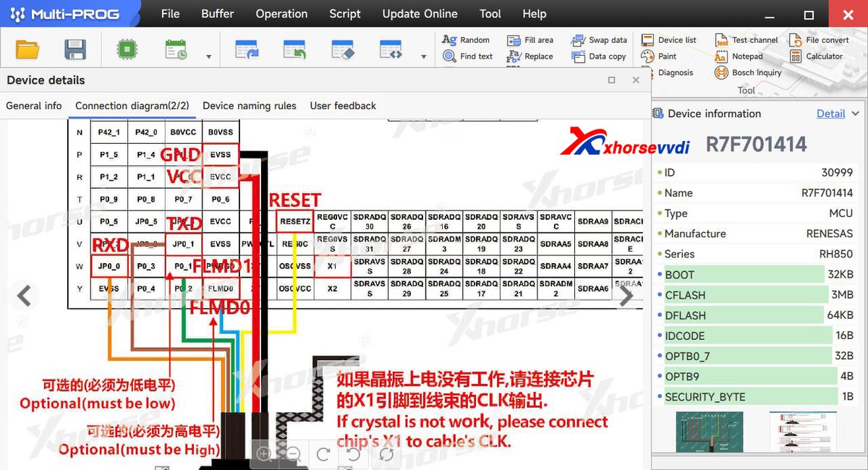The width and height of the screenshot is (868, 470).
Task: Rotate the diagram clockwise
Action: click(x=323, y=454)
